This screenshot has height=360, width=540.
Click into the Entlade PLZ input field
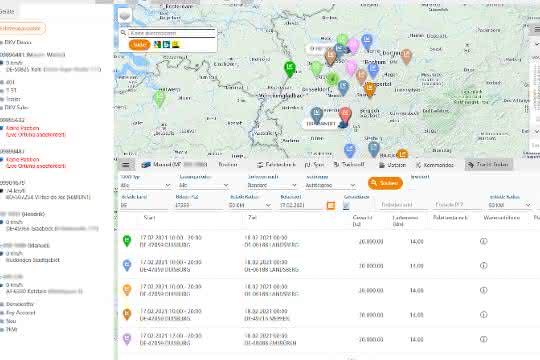pos(457,205)
